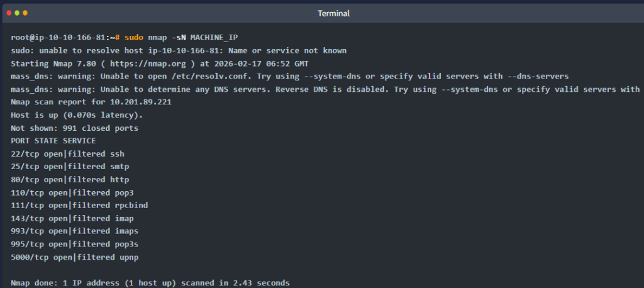Click the Terminal title text

(333, 14)
